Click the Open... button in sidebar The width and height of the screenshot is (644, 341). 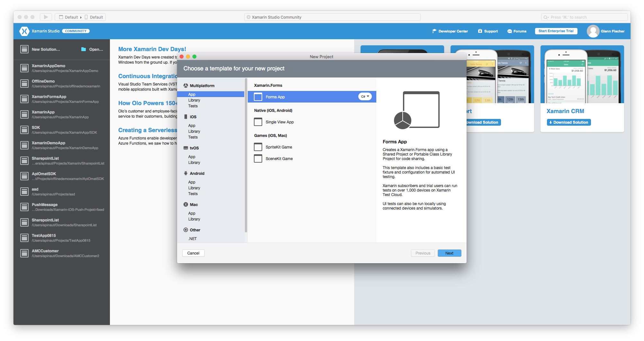point(92,49)
